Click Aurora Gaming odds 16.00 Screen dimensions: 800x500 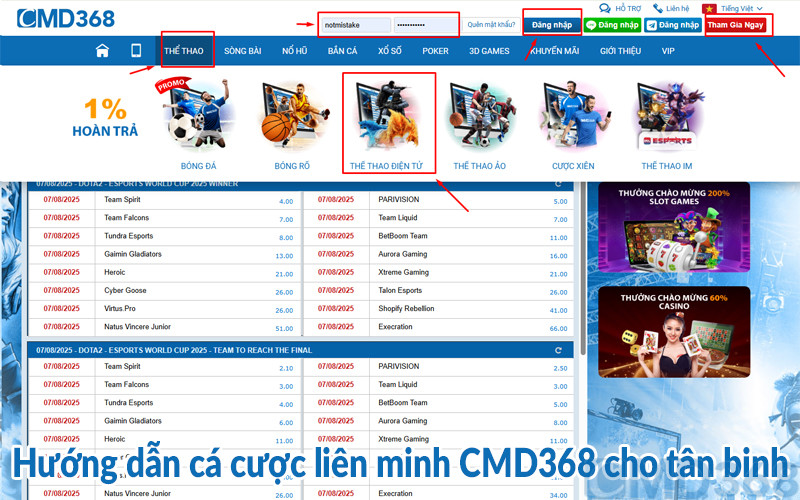click(x=559, y=256)
